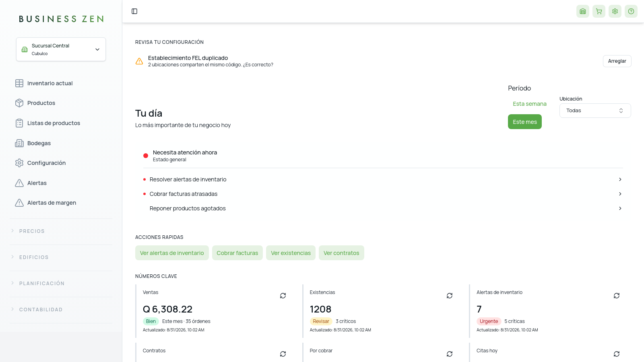Open Resolver alertas de inventario row
This screenshot has height=362, width=644.
pos(383,179)
